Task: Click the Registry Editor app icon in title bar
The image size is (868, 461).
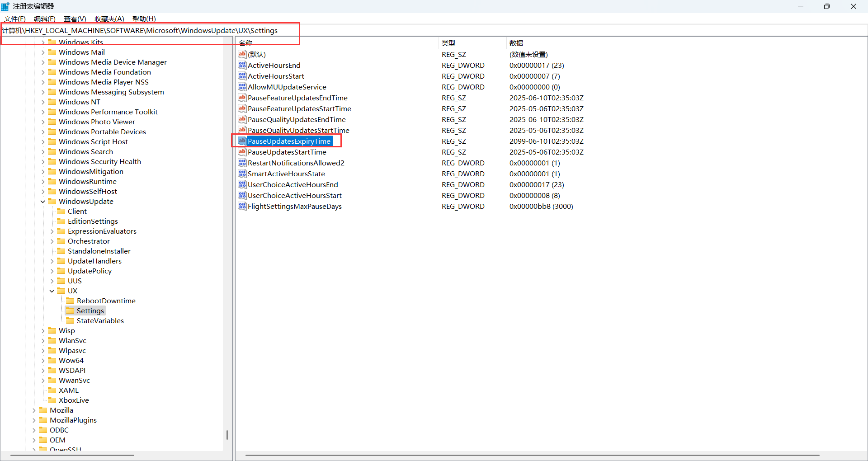Action: pos(5,6)
